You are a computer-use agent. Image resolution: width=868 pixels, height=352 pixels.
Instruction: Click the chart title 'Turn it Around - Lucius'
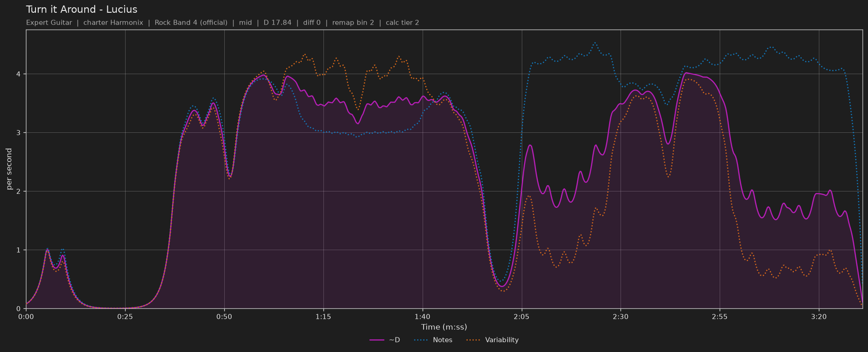point(81,10)
